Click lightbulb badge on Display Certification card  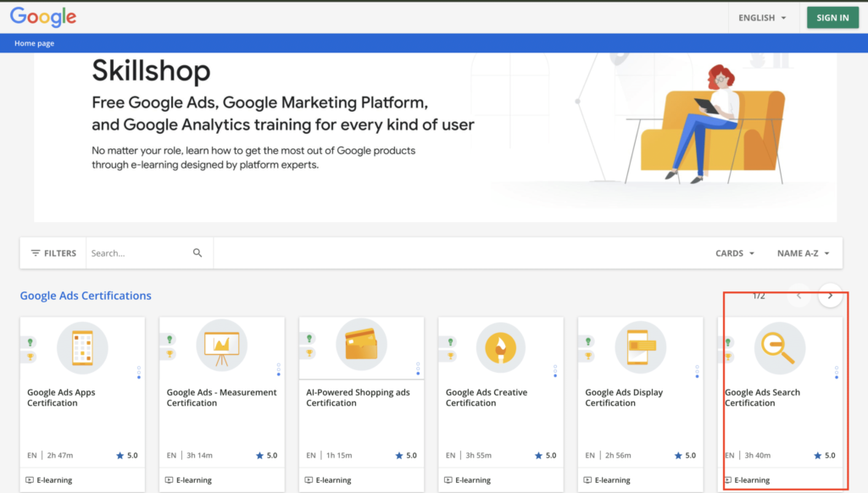pyautogui.click(x=588, y=341)
